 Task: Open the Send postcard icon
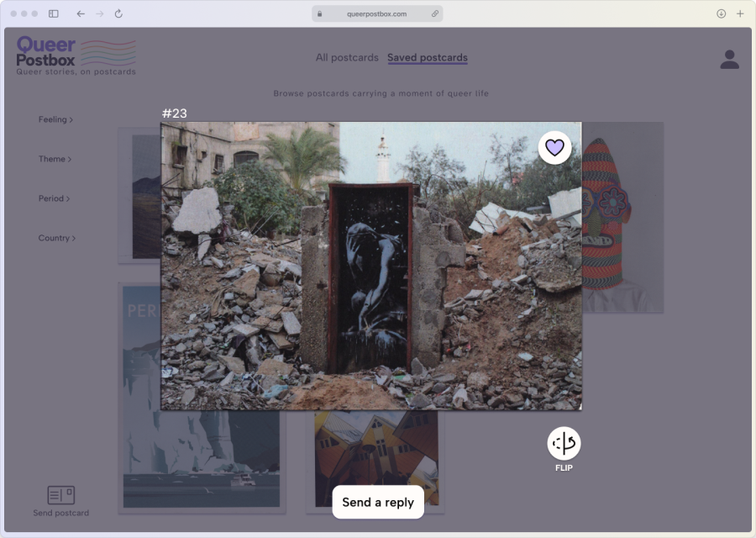[x=60, y=495]
